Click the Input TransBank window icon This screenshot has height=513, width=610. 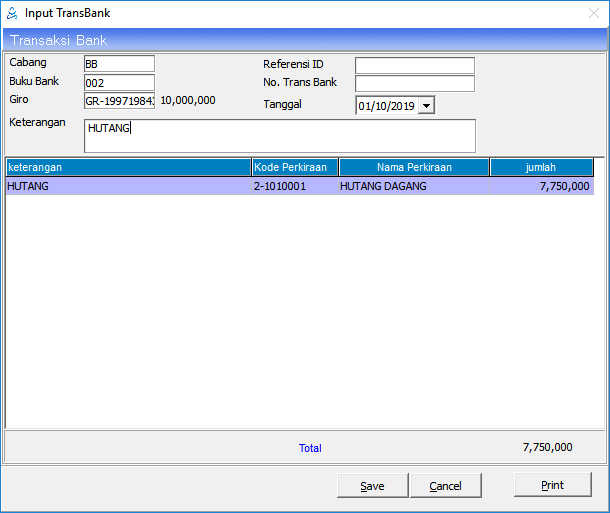12,13
